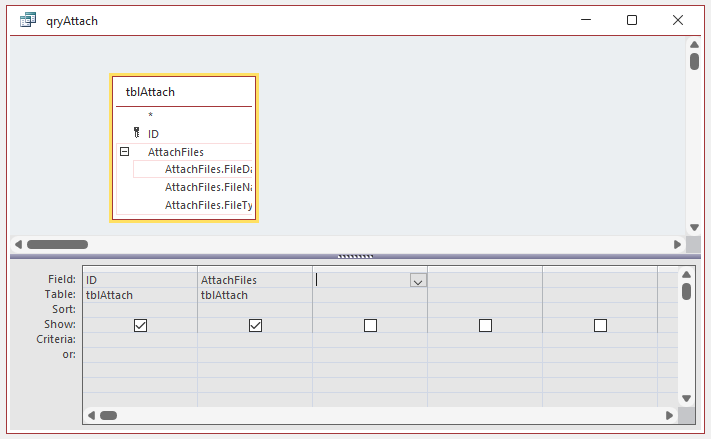Uncheck Show box for ID column
The image size is (711, 439).
[x=141, y=325]
